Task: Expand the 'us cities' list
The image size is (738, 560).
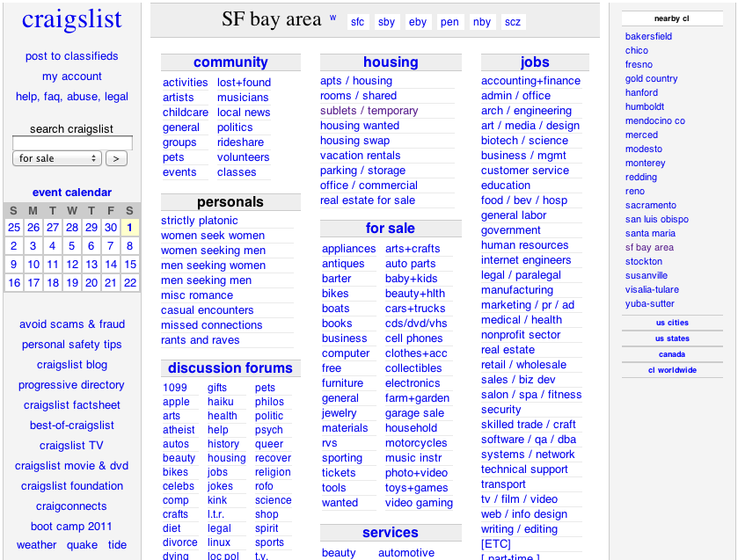Action: [672, 323]
